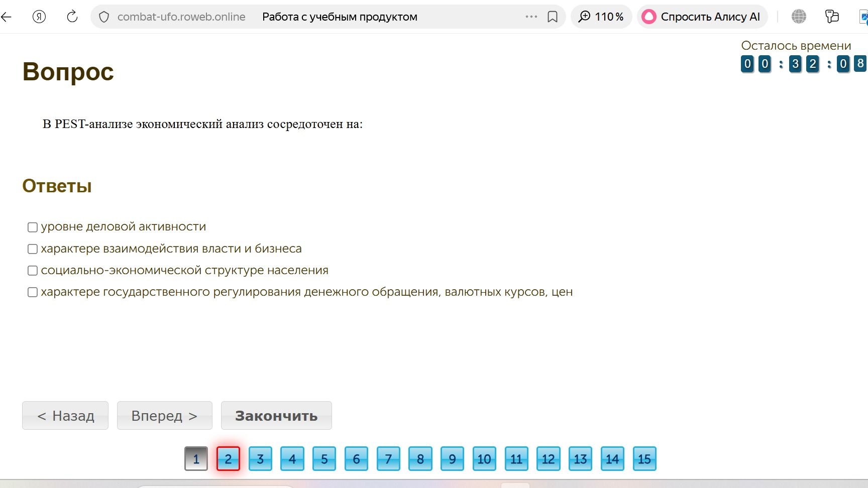
Task: Check 'характере взаимодействия власти и бизнеса' answer
Action: pos(33,249)
